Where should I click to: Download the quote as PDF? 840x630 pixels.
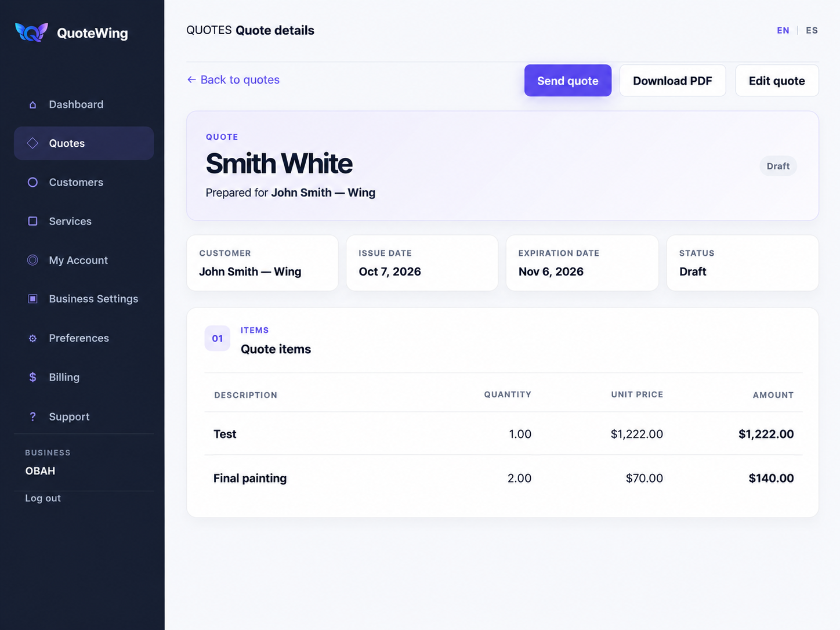(x=672, y=81)
